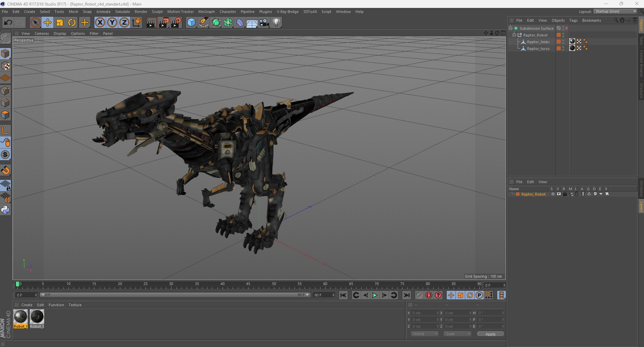644x347 pixels.
Task: Collapse Raptor_Robot tree node
Action: 514,35
